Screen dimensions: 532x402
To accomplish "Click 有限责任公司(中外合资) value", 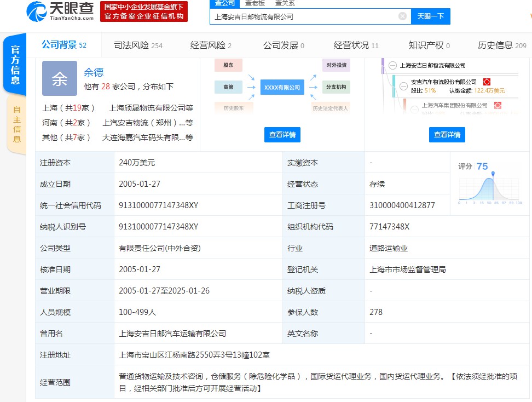I will pos(160,248).
